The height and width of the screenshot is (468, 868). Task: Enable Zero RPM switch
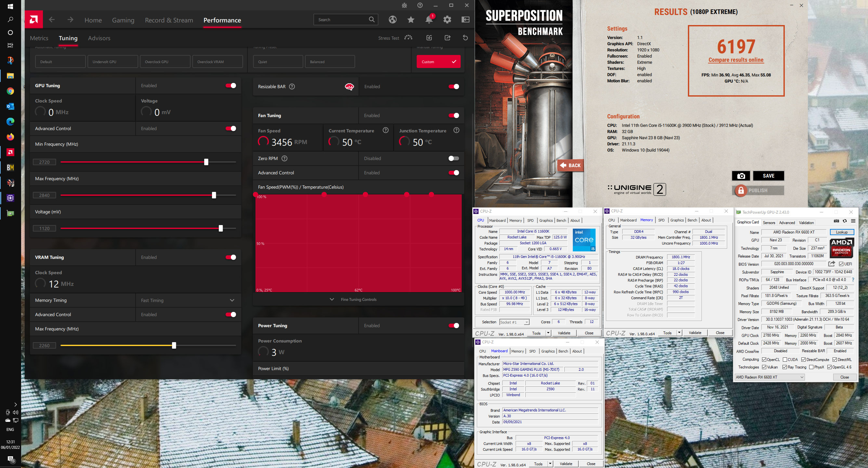pos(454,158)
